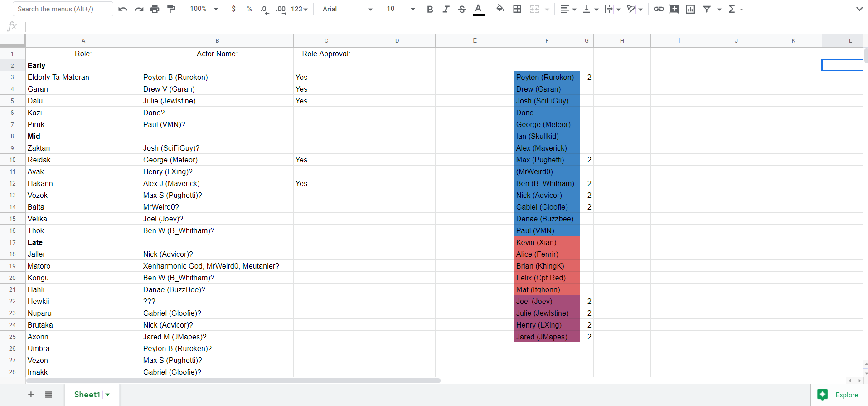Select the 'Felix (Cpt Red)' cell

click(547, 278)
